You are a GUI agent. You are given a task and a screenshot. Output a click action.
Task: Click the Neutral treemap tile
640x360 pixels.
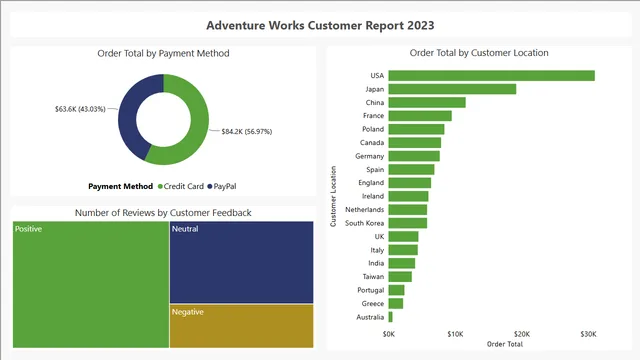242,262
